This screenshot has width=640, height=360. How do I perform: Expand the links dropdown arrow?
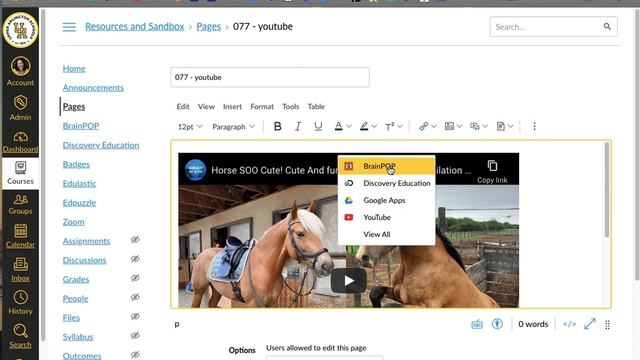[x=433, y=127]
